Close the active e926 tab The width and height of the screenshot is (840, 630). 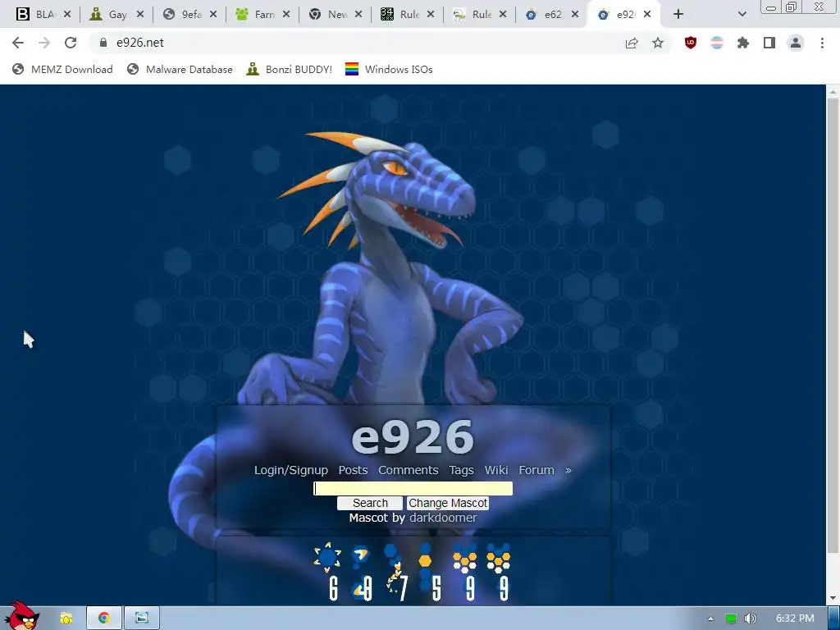point(647,15)
